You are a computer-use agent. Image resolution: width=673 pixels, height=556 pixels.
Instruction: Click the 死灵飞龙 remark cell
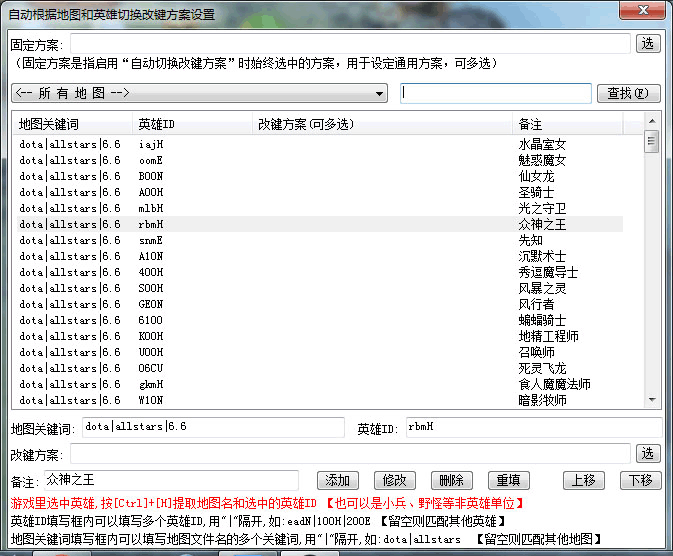click(x=542, y=368)
